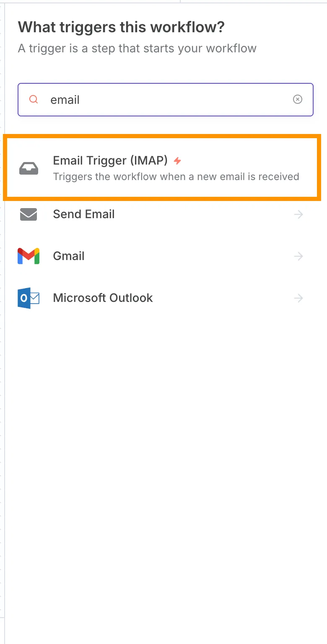Image resolution: width=327 pixels, height=644 pixels.
Task: Expand Gmail actions with the arrow
Action: tap(298, 256)
